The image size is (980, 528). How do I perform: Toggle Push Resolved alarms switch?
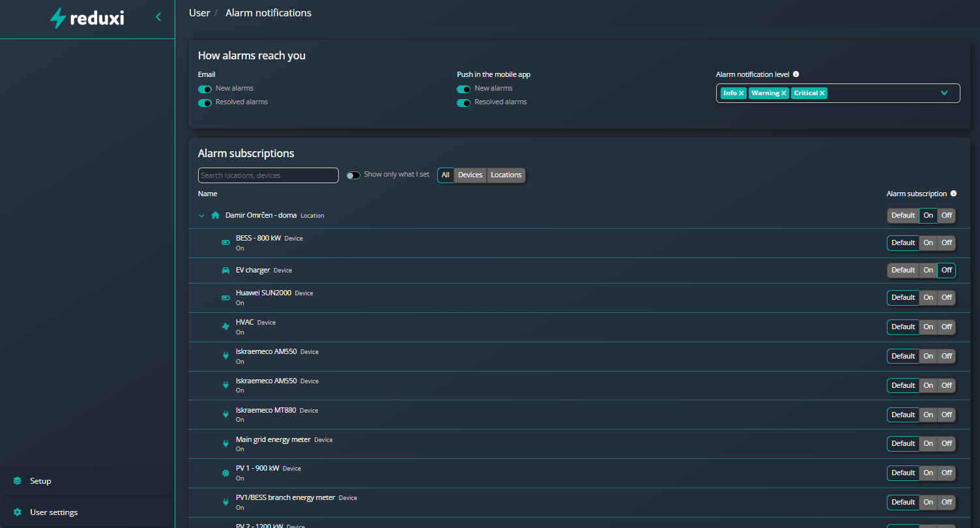464,103
